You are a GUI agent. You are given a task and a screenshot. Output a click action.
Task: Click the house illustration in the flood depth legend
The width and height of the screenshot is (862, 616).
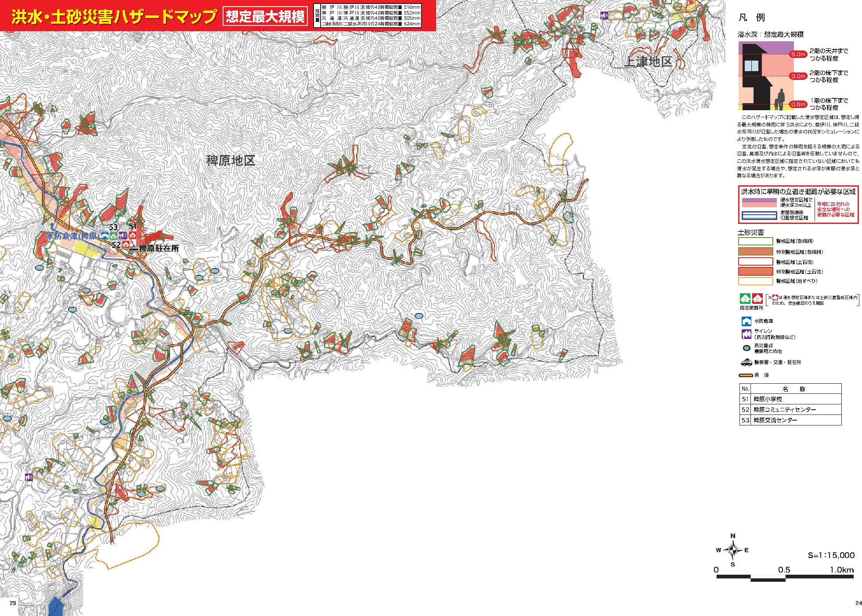coord(757,77)
